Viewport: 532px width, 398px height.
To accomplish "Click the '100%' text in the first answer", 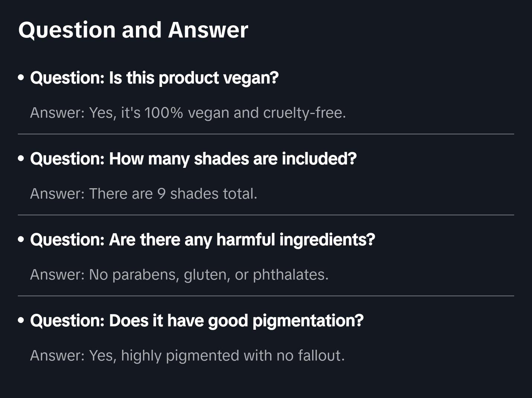I will pos(163,113).
